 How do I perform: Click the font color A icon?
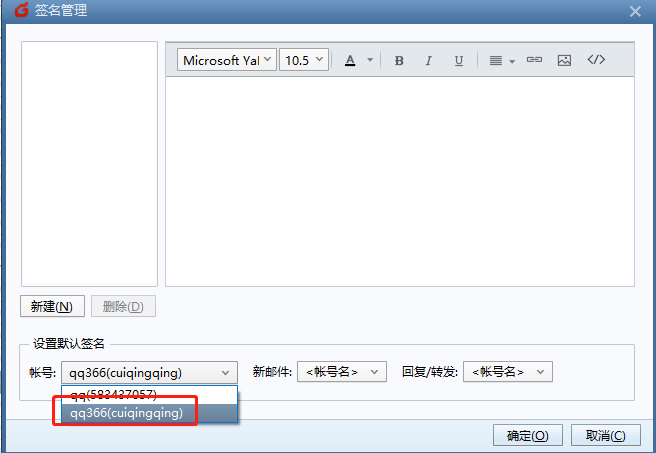click(350, 60)
